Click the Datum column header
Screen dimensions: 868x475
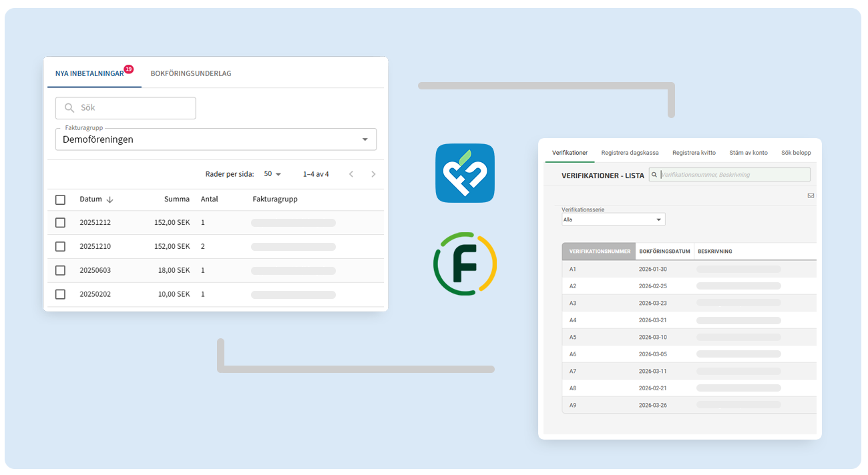(91, 199)
